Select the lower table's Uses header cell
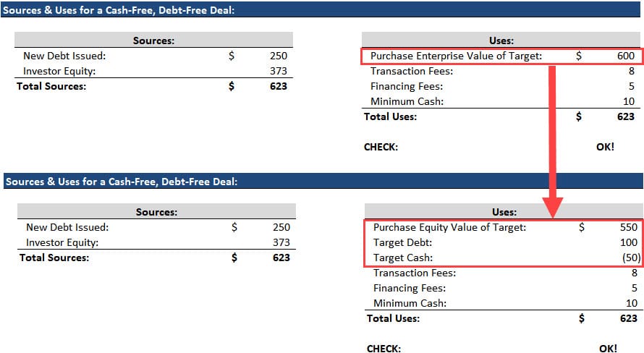Viewport: 644px width, 353px height. [504, 212]
